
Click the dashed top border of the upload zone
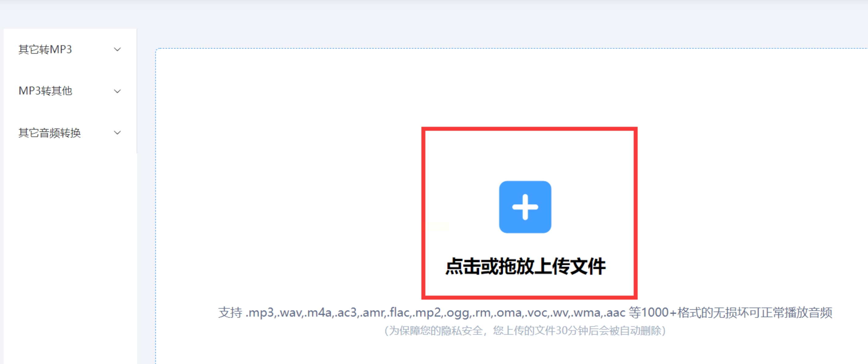506,49
